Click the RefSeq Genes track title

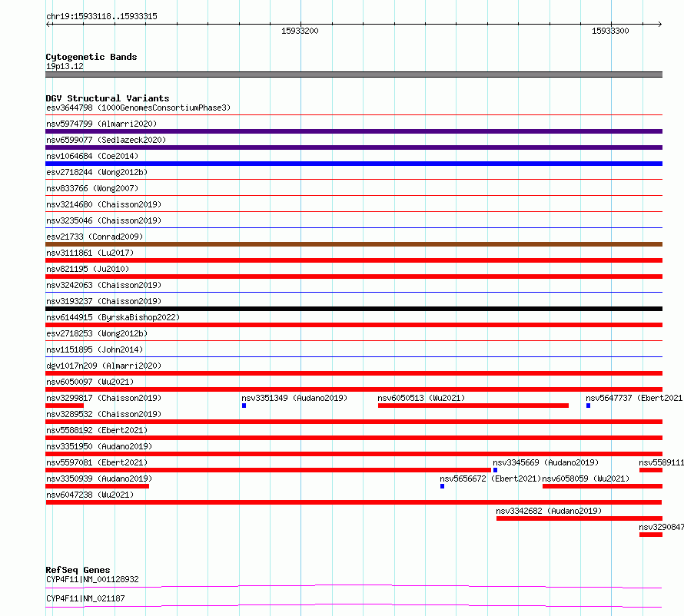(78, 570)
